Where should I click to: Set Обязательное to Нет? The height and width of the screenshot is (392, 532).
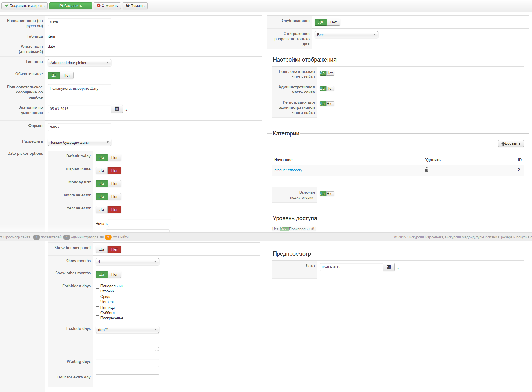click(67, 76)
